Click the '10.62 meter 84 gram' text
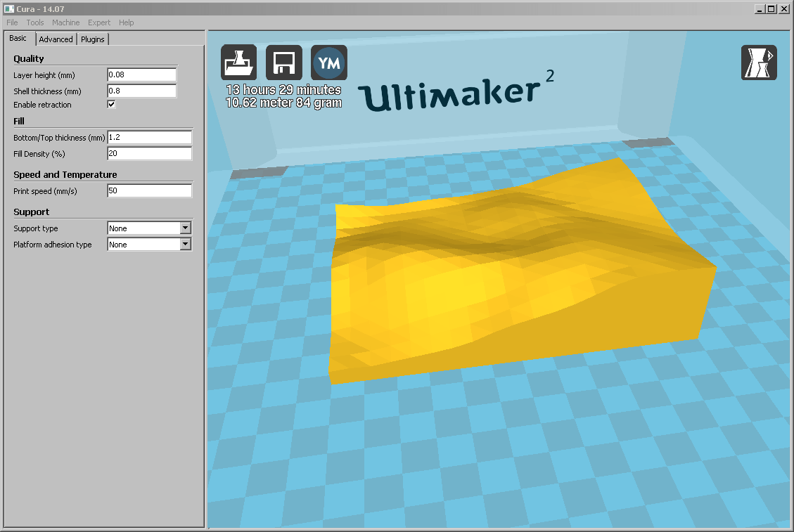Image resolution: width=794 pixels, height=532 pixels. [x=283, y=103]
